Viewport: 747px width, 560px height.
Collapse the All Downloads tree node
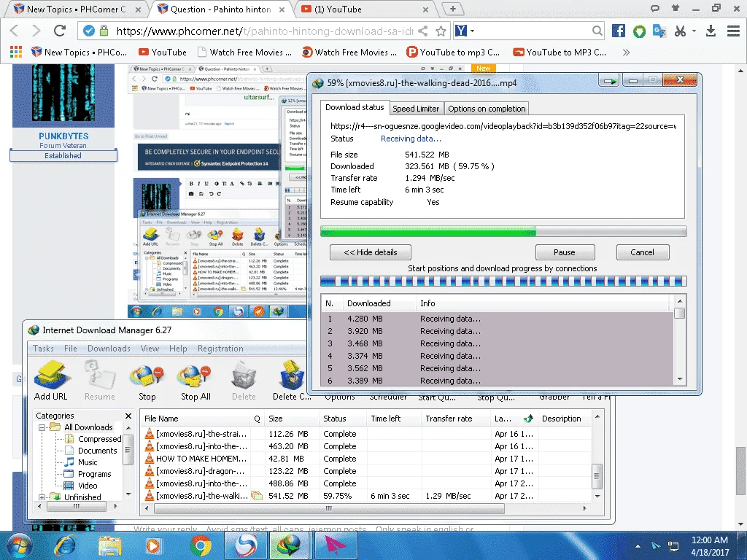pos(42,427)
